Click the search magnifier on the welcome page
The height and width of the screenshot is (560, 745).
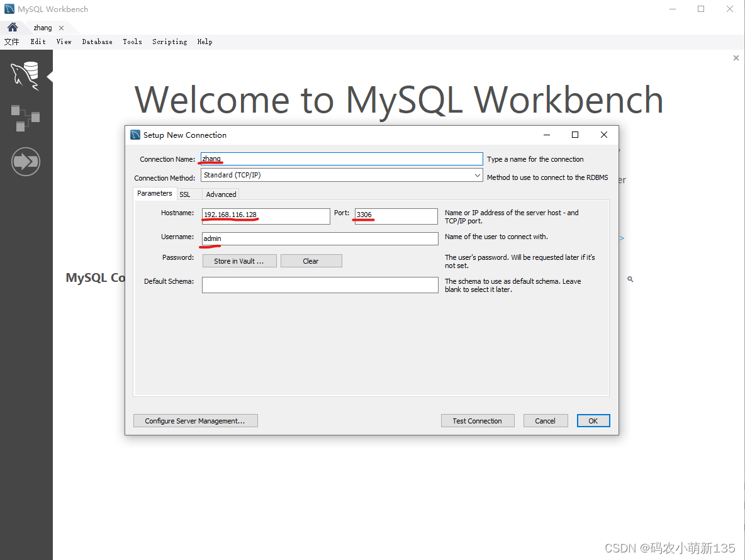pyautogui.click(x=630, y=279)
